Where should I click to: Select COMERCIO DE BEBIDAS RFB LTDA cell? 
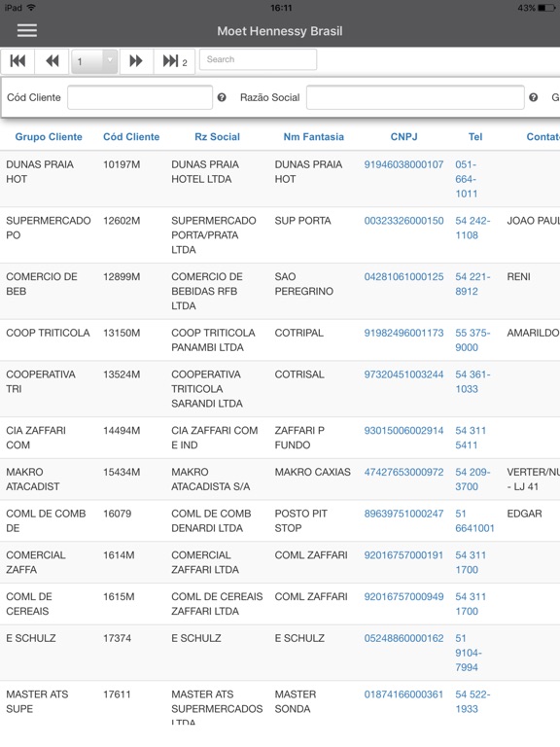tap(207, 291)
